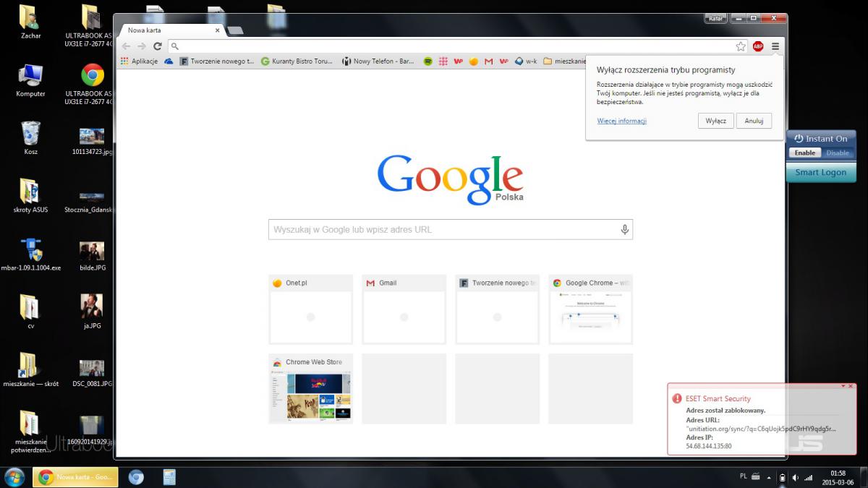The height and width of the screenshot is (488, 868).
Task: Close the ESET Smart Security notification
Action: 852,386
